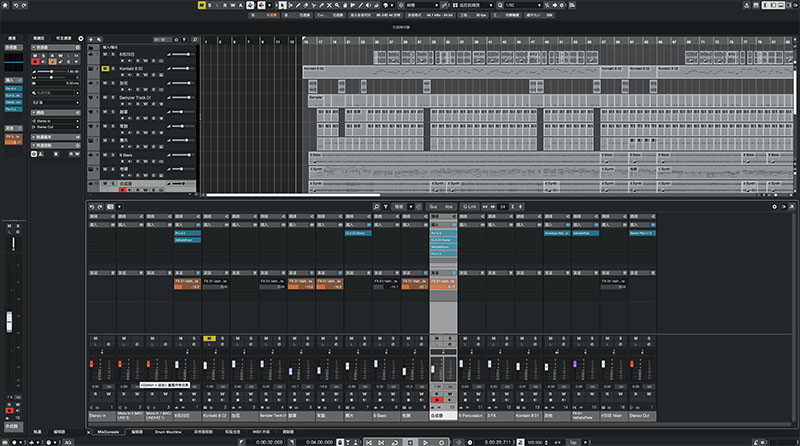Click the tempo value field 105.000
The height and width of the screenshot is (446, 800).
coord(534,442)
